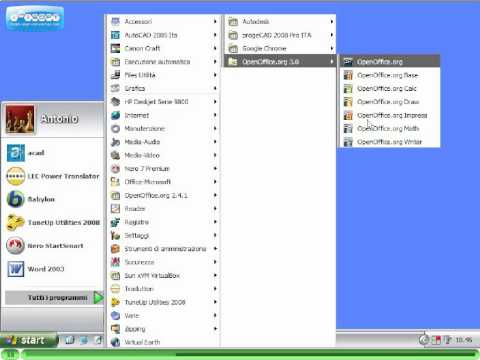
Task: Launch acad from its start menu icon
Action: [x=16, y=153]
